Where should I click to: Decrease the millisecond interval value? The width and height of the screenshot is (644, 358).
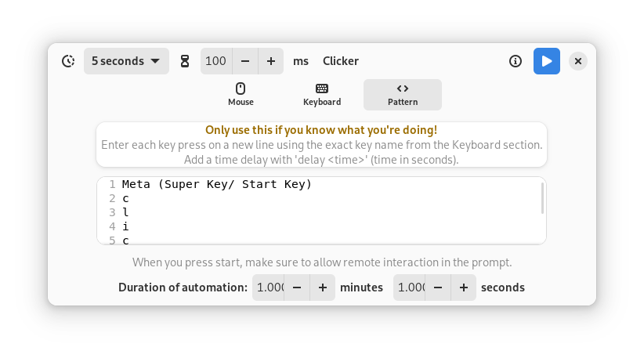(x=245, y=61)
